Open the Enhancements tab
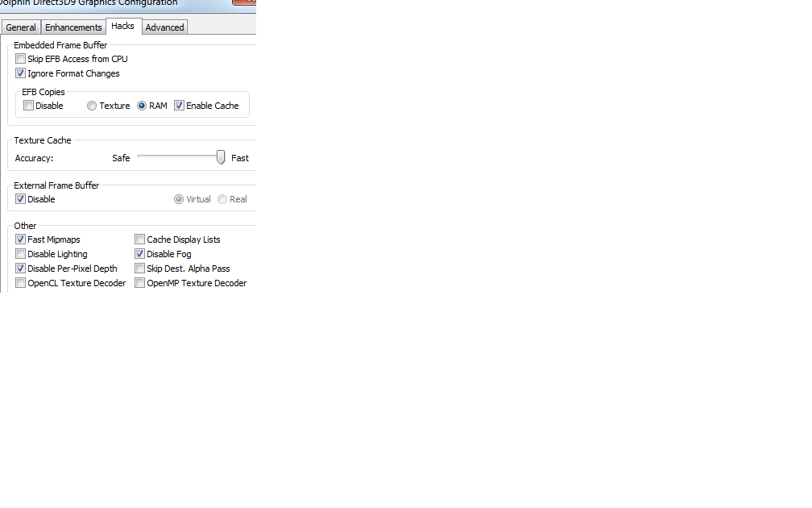 pos(73,27)
